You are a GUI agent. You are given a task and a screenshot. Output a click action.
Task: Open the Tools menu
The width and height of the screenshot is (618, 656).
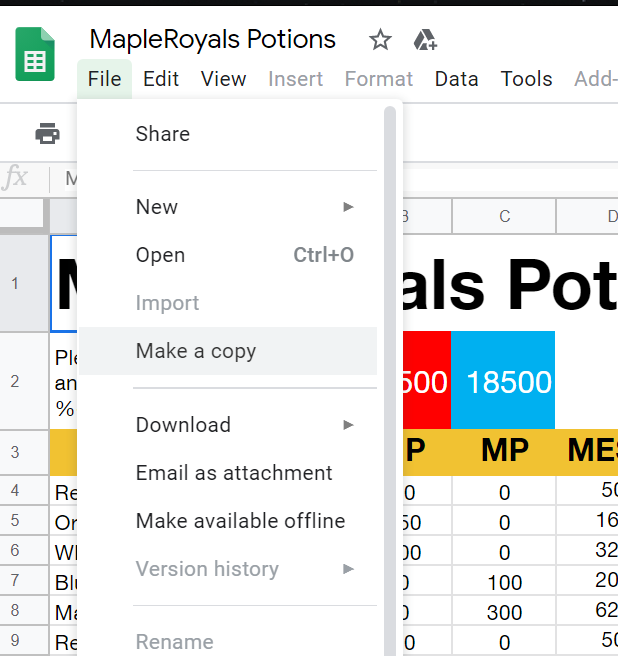pos(527,79)
